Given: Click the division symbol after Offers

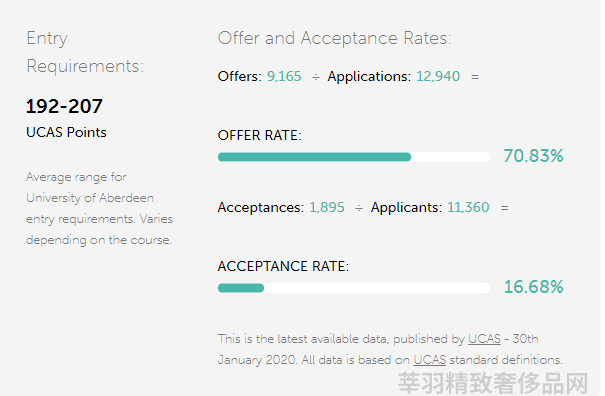Looking at the screenshot, I should coord(316,77).
